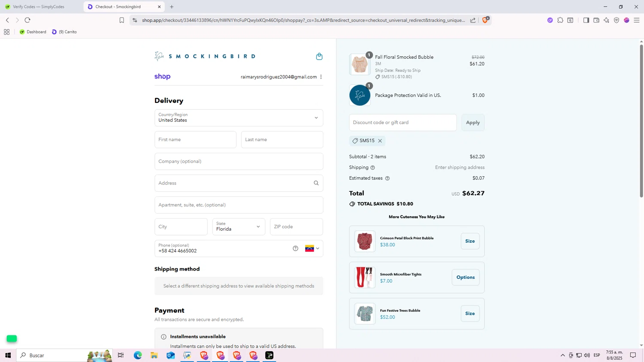Click Package Protection product thumbnail
Screen dimensions: 644x362
click(360, 95)
